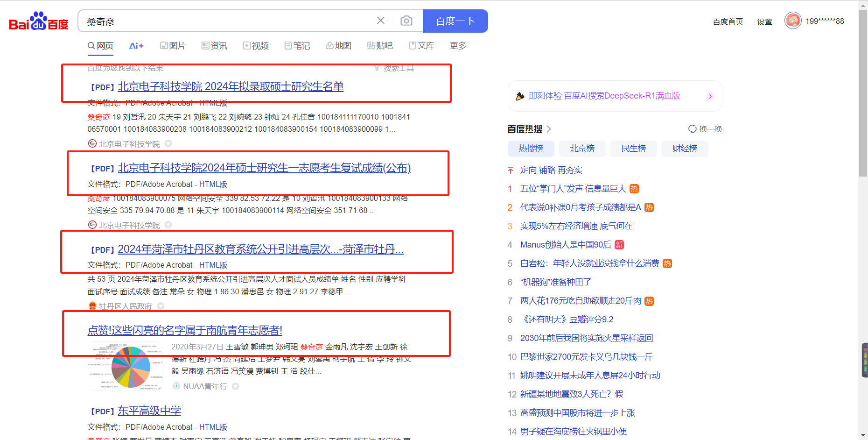This screenshot has height=440, width=868.
Task: Click source 北京电子科技学院 under the 复试成绩 result
Action: click(x=129, y=225)
